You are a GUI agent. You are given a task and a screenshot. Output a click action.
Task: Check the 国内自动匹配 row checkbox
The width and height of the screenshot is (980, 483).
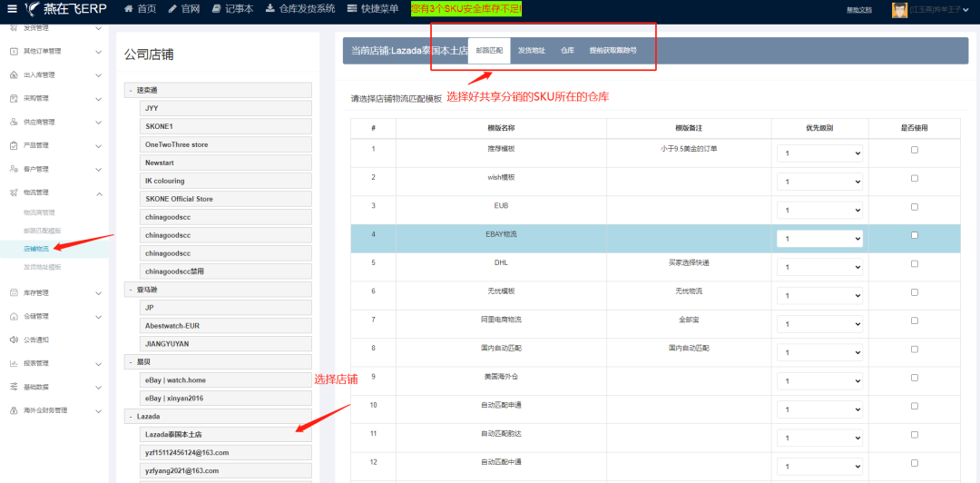tap(915, 350)
